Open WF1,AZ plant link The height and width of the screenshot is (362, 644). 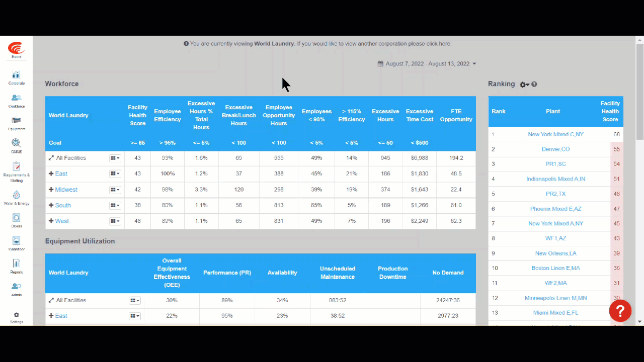[x=555, y=239]
